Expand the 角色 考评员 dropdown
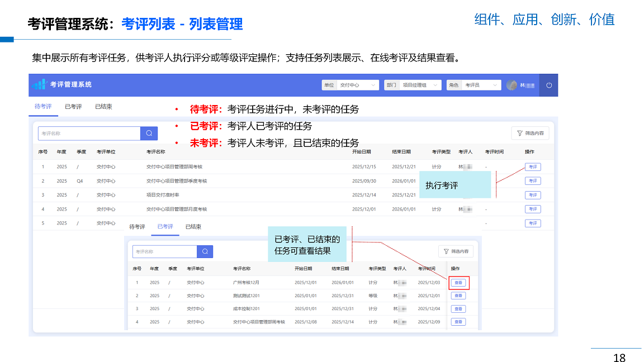 coord(474,85)
